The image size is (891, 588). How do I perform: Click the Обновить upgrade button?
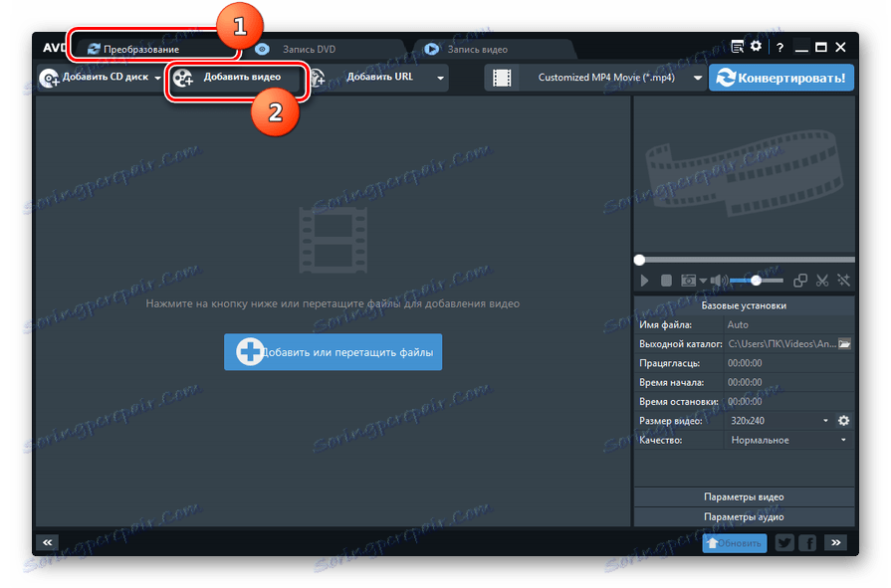734,543
